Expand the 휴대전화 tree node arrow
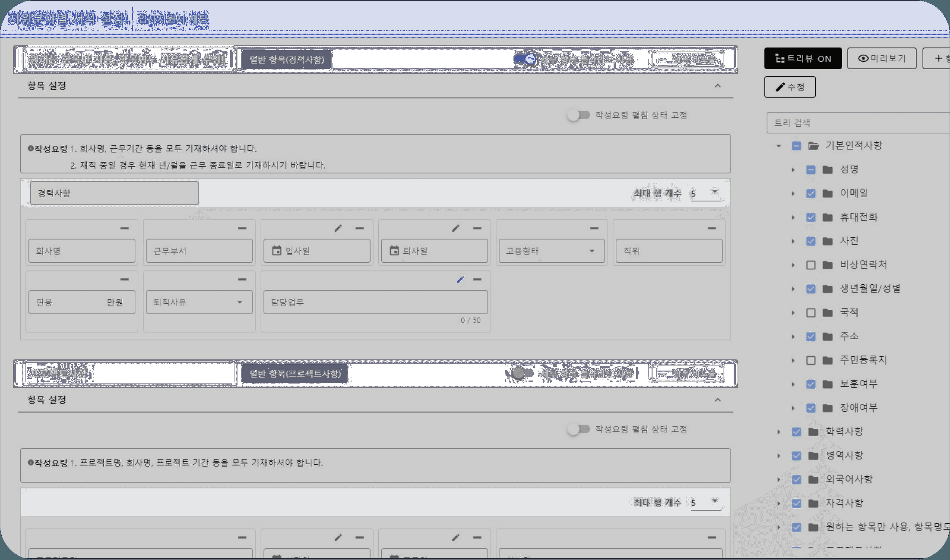The width and height of the screenshot is (950, 560). click(793, 217)
